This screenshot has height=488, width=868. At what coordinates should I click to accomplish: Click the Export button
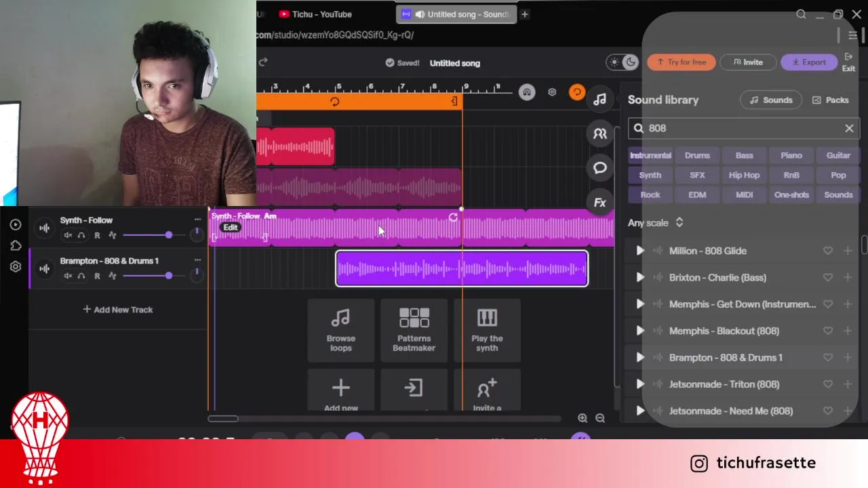tap(809, 62)
